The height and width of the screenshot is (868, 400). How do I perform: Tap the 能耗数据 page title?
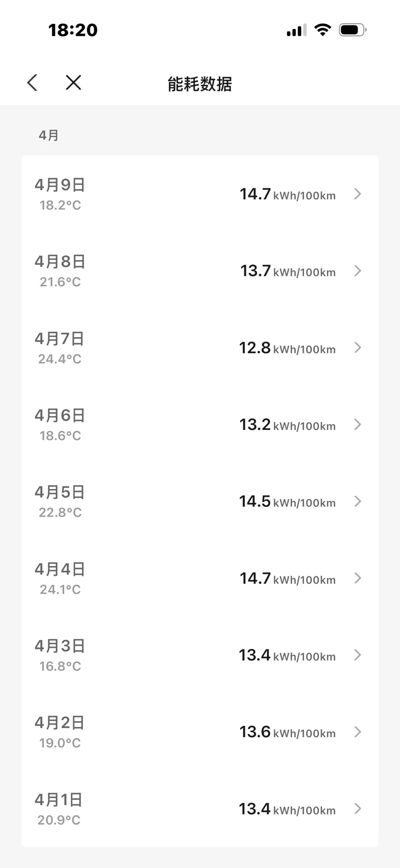(x=200, y=84)
